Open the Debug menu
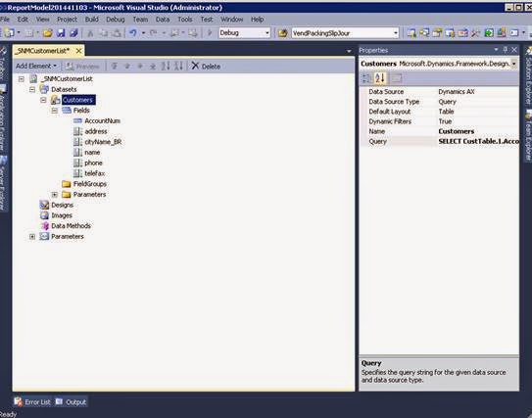Screen dimensions: 532x418 point(116,20)
